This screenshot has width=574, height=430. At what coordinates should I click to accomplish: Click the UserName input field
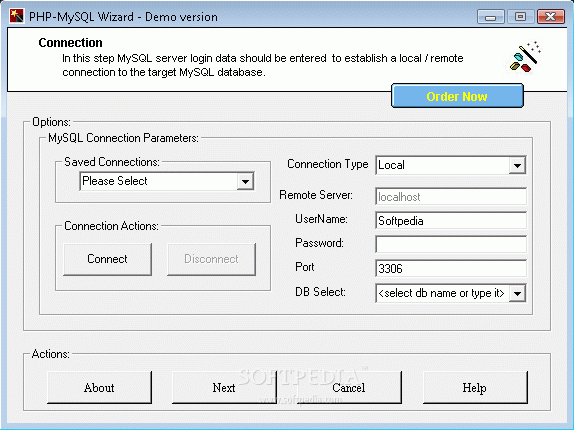point(451,221)
